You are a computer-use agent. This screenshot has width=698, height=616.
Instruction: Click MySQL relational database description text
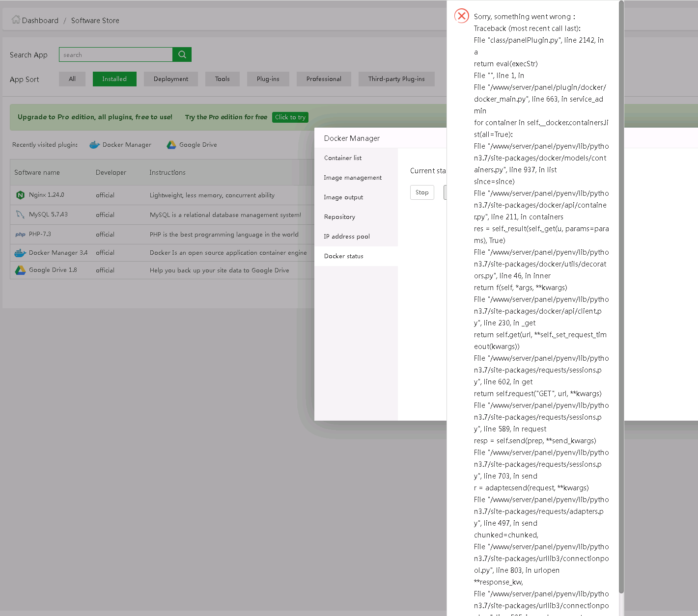[225, 215]
